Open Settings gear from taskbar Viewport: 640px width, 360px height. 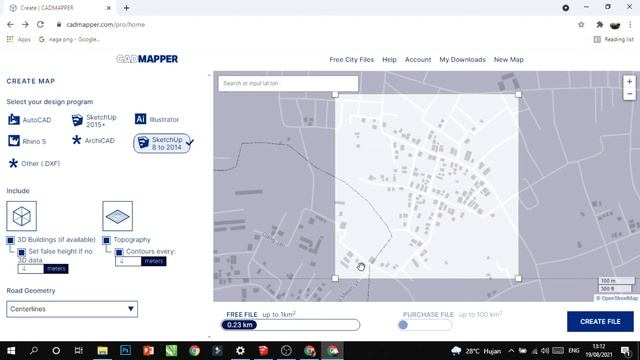pyautogui.click(x=240, y=351)
